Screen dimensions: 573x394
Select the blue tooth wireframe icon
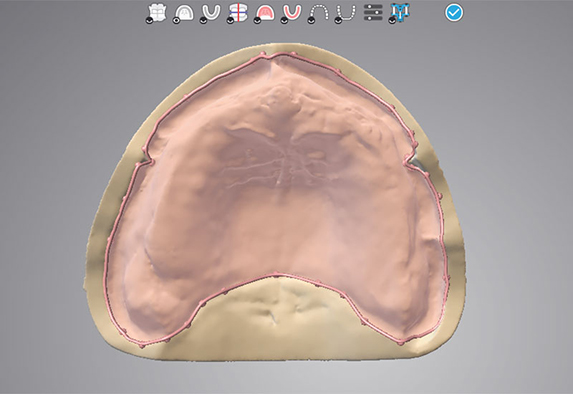tap(400, 12)
